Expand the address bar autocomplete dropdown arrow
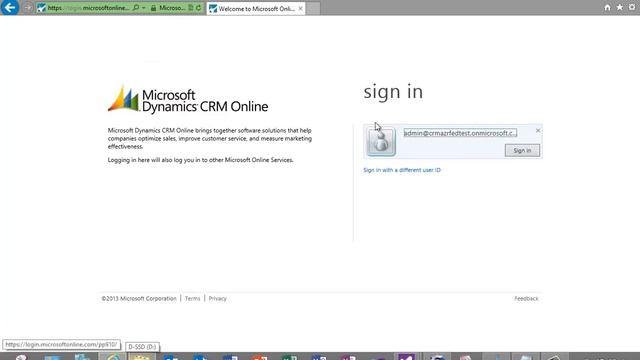 coord(144,8)
